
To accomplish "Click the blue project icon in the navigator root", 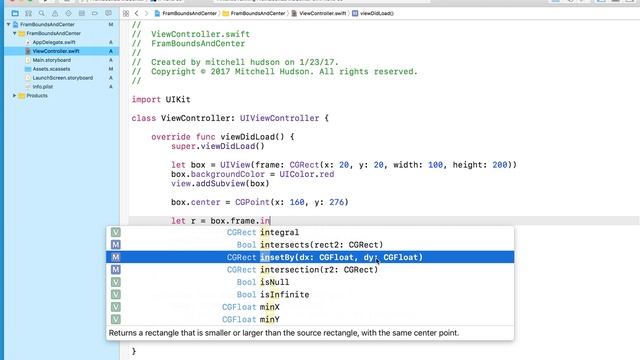I will (x=15, y=24).
